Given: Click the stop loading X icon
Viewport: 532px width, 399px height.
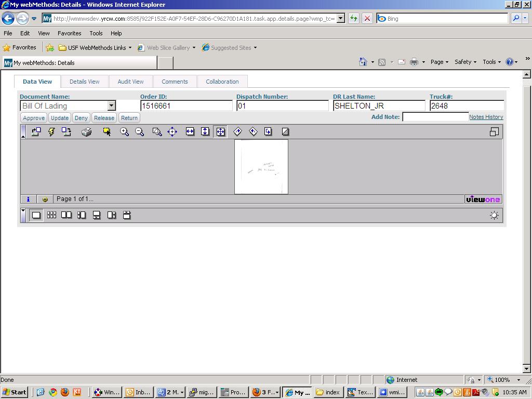Looking at the screenshot, I should point(367,18).
